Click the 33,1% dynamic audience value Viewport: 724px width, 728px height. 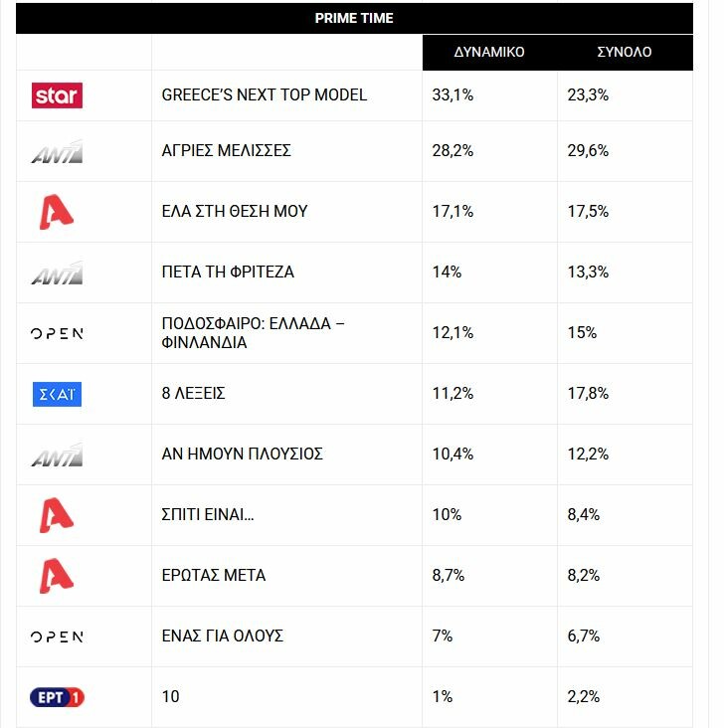tap(452, 95)
